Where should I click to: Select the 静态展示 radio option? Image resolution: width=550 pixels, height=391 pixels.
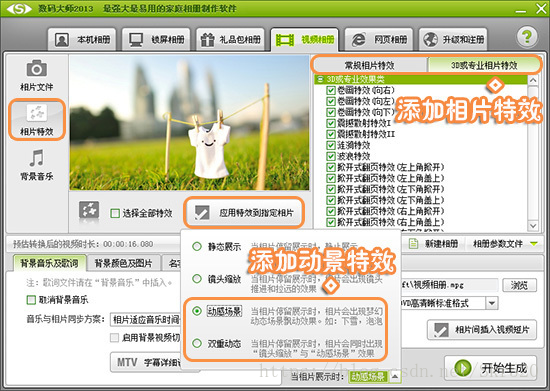pyautogui.click(x=197, y=247)
